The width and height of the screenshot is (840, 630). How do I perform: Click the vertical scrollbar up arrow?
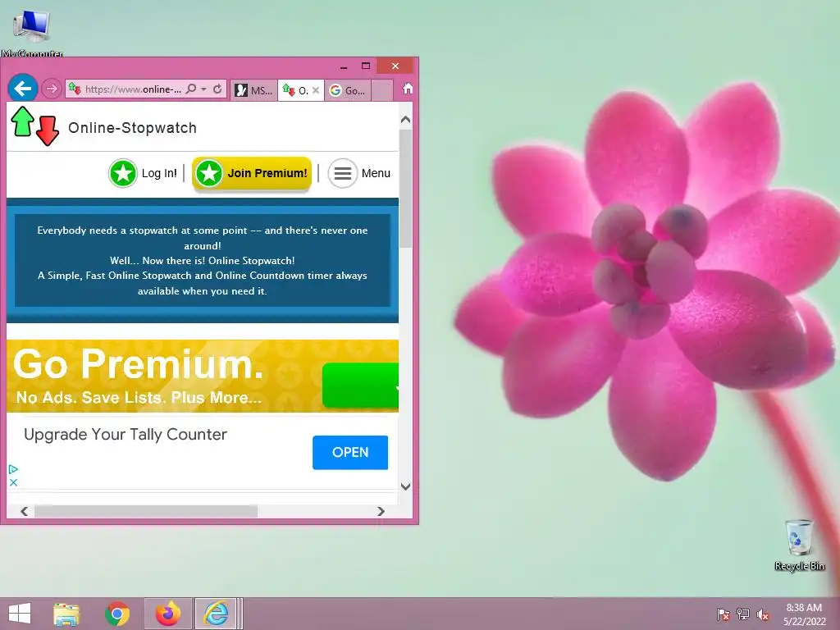(405, 119)
